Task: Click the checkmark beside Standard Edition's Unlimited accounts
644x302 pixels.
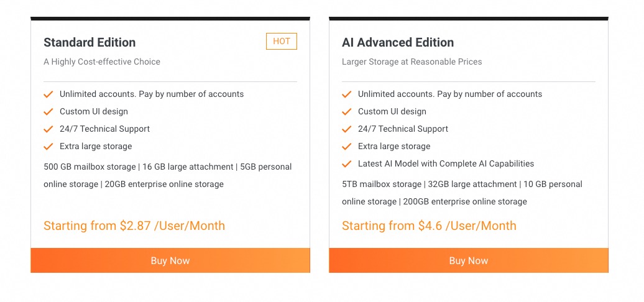Action: click(48, 94)
